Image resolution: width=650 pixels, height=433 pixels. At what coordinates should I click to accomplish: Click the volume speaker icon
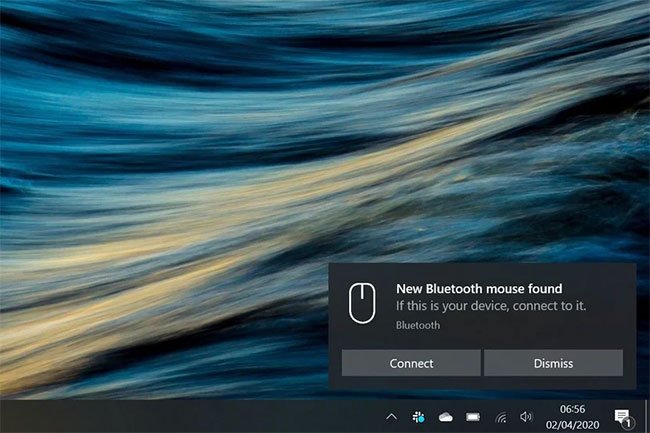pos(526,416)
